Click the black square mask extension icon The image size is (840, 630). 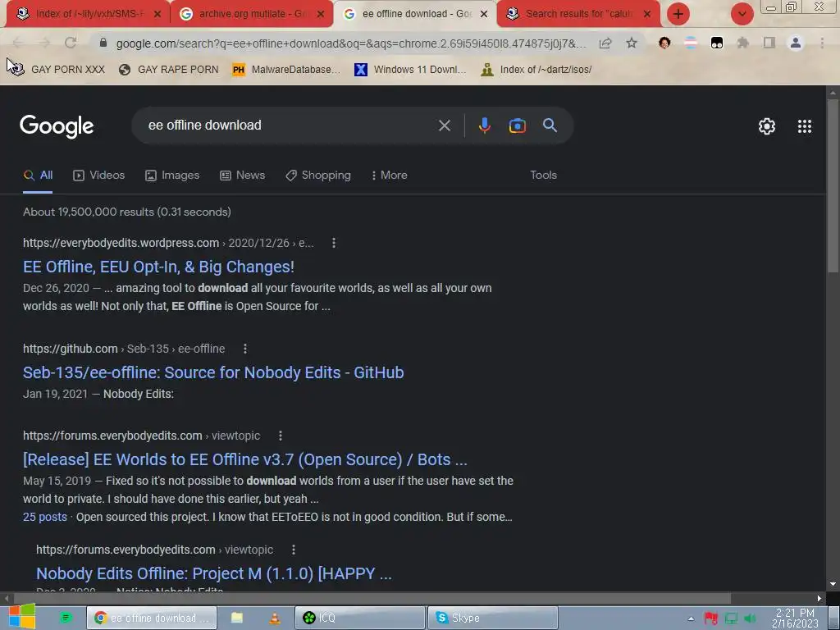coord(717,43)
